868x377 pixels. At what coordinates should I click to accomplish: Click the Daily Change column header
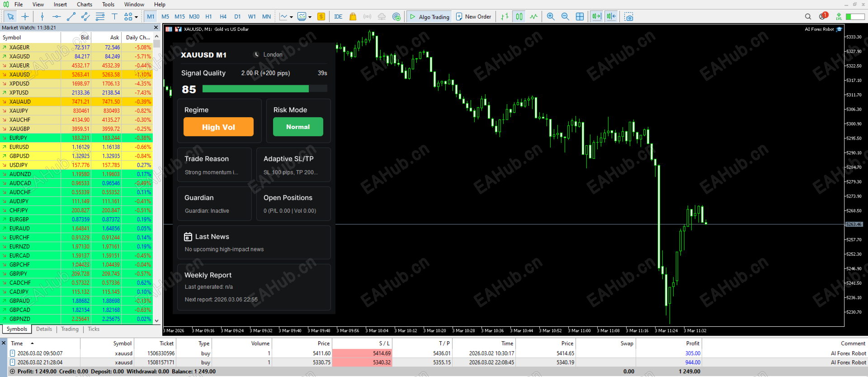pyautogui.click(x=138, y=38)
